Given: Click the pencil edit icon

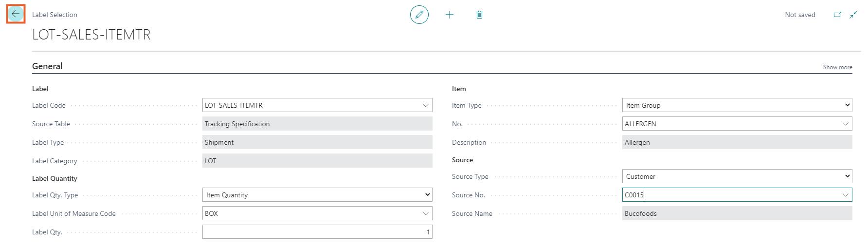Looking at the screenshot, I should [x=419, y=15].
